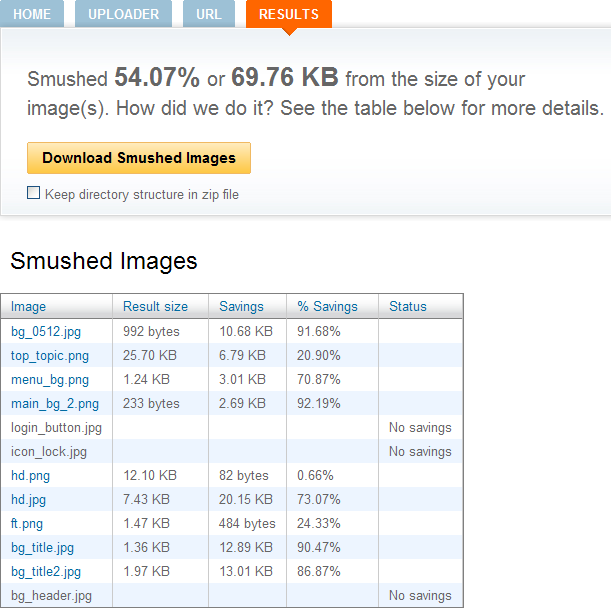This screenshot has height=608, width=611.
Task: Open the bg_title.jpg image link
Action: click(x=43, y=547)
